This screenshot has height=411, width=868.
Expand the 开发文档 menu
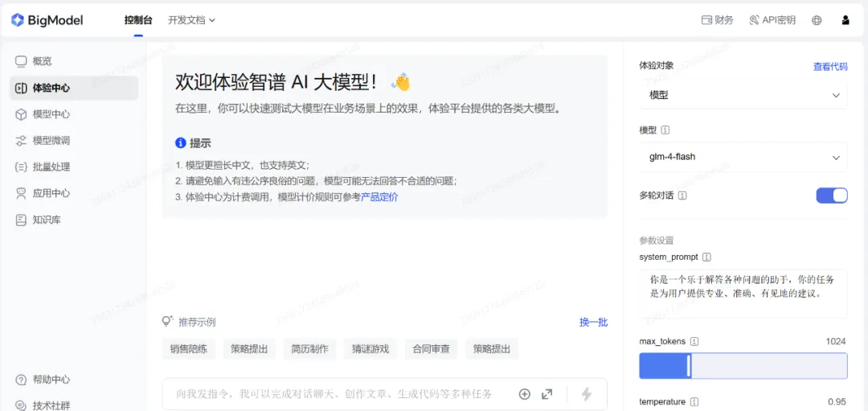191,20
